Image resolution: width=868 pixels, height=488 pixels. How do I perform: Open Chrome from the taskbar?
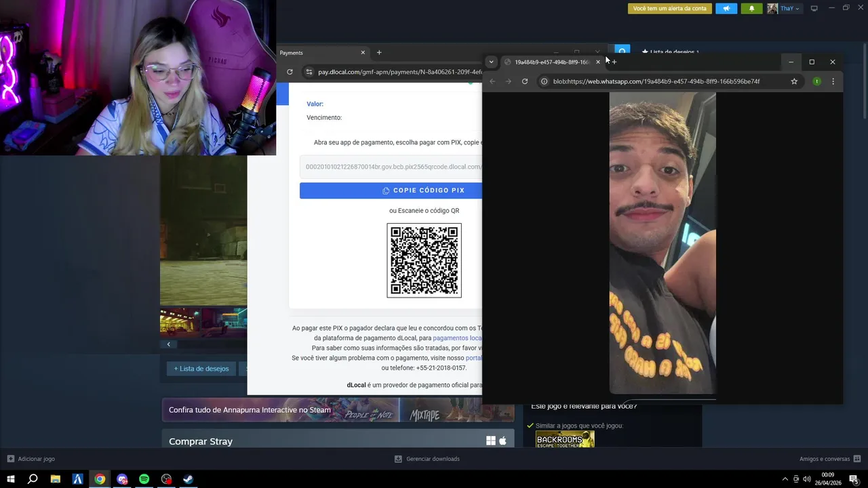(x=100, y=479)
